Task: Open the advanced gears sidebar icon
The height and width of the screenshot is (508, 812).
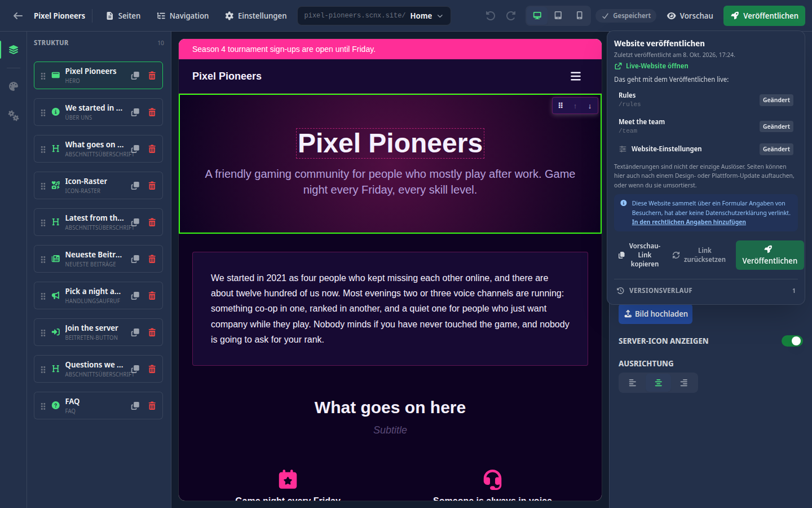Action: tap(14, 116)
